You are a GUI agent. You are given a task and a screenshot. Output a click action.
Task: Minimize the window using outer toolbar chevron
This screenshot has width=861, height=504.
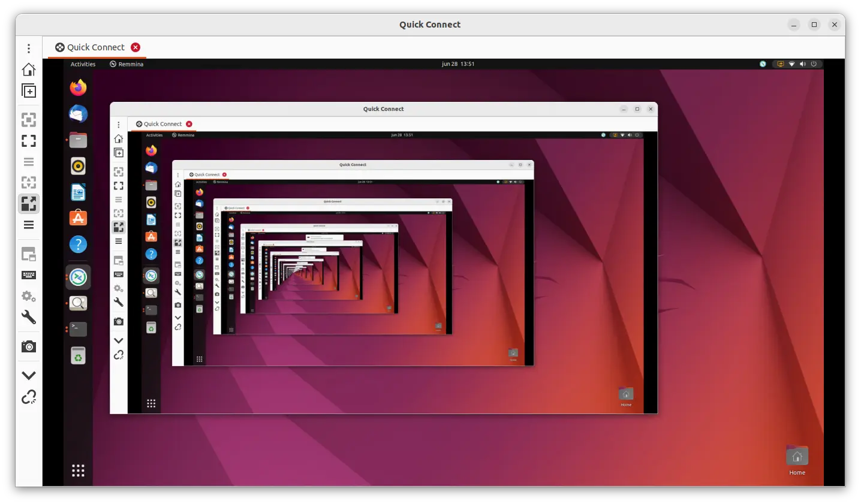click(29, 376)
